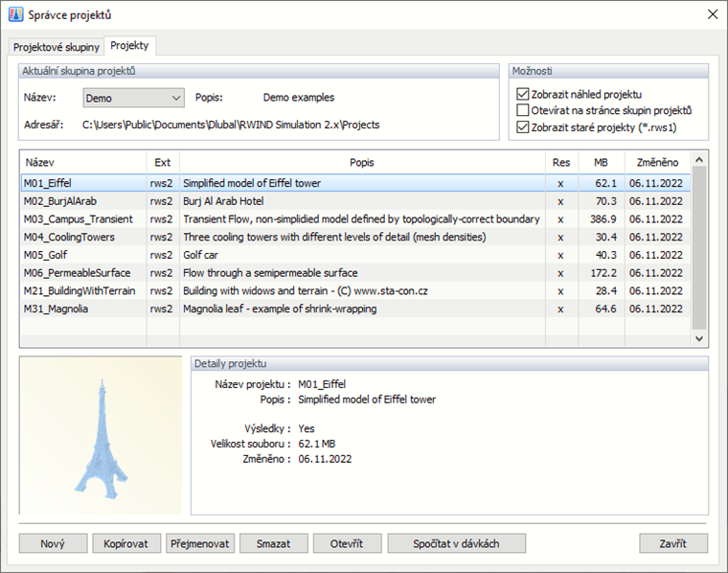The height and width of the screenshot is (573, 728).
Task: Delete project with Smazat button
Action: [273, 543]
